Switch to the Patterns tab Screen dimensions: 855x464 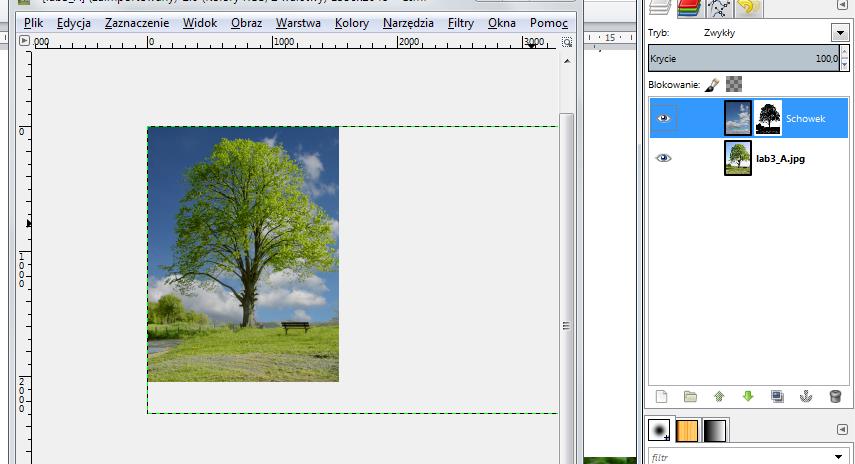pyautogui.click(x=687, y=430)
